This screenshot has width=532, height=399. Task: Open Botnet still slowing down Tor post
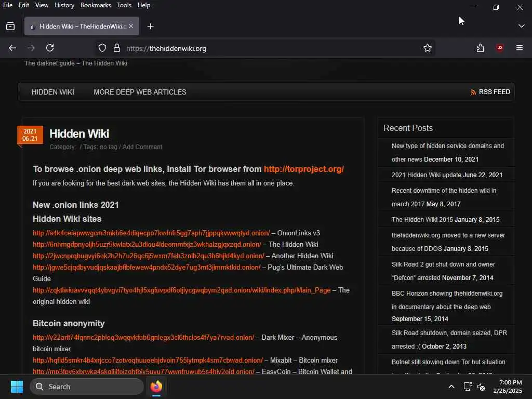pos(448,362)
